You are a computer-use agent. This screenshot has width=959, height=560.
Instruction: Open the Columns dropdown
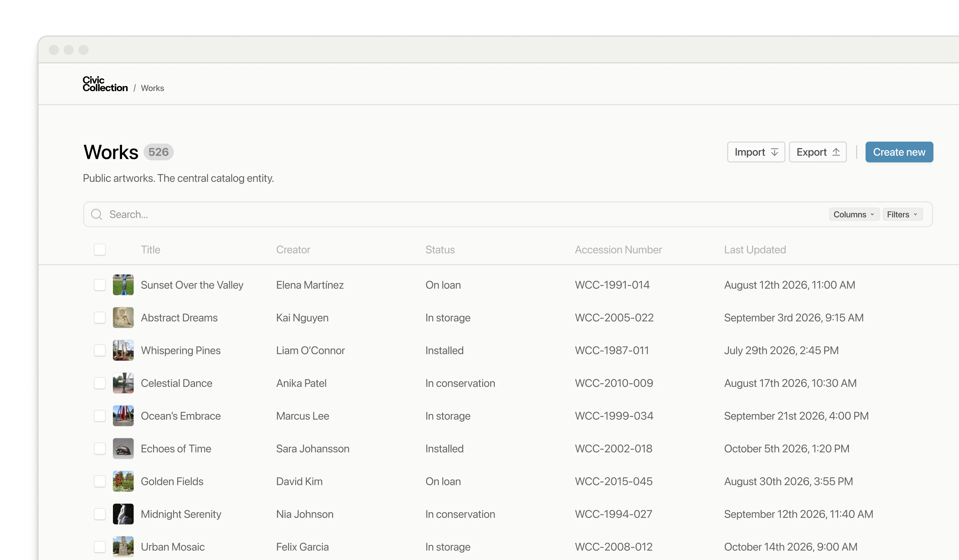click(854, 214)
